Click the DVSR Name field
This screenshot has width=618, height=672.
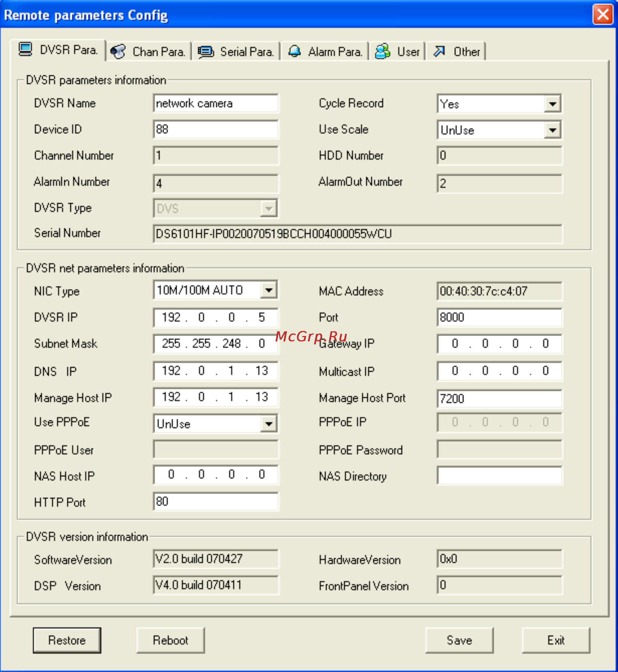(216, 103)
